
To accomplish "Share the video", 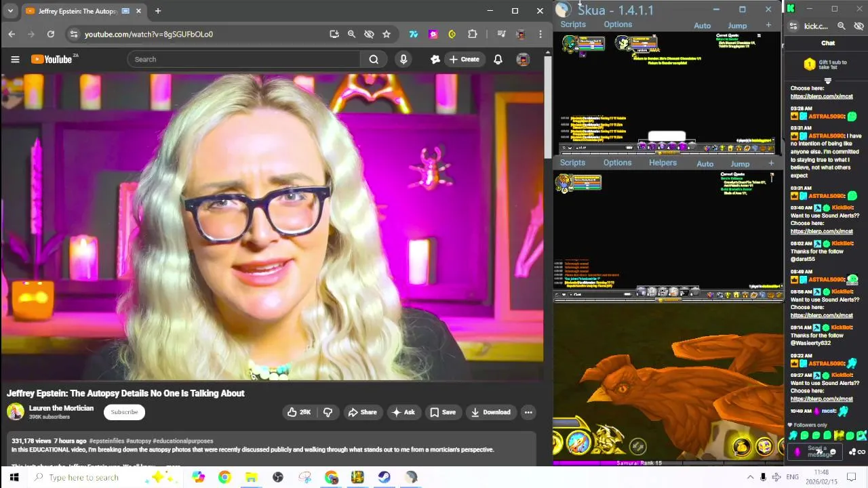I will coord(362,412).
